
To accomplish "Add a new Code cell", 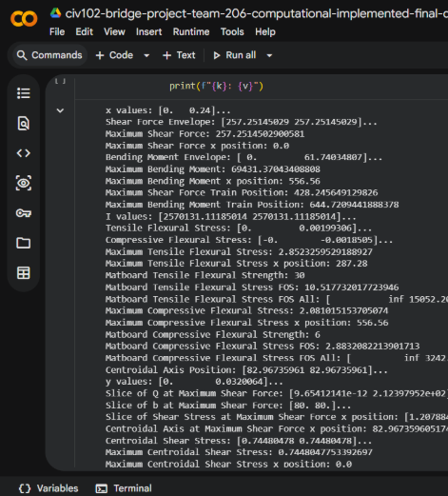I will (114, 55).
